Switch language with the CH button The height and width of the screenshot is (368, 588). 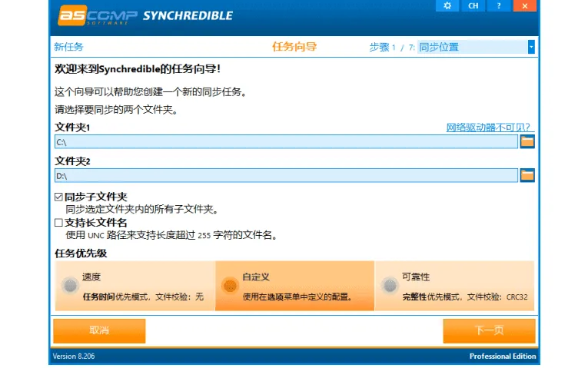click(473, 5)
